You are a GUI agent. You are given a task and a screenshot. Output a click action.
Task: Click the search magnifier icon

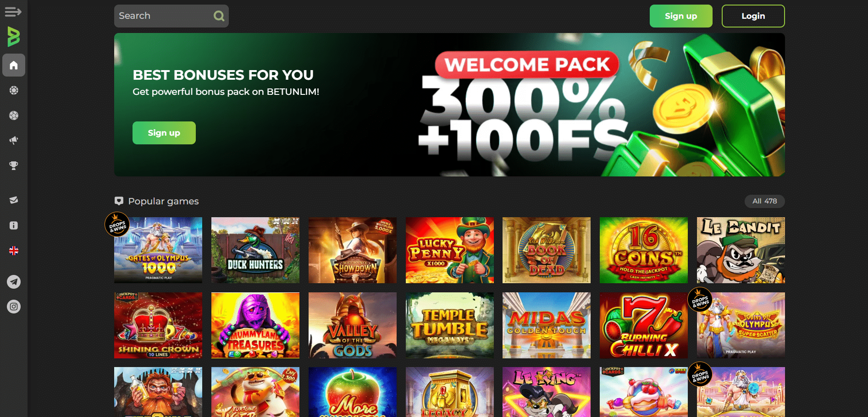pos(219,16)
